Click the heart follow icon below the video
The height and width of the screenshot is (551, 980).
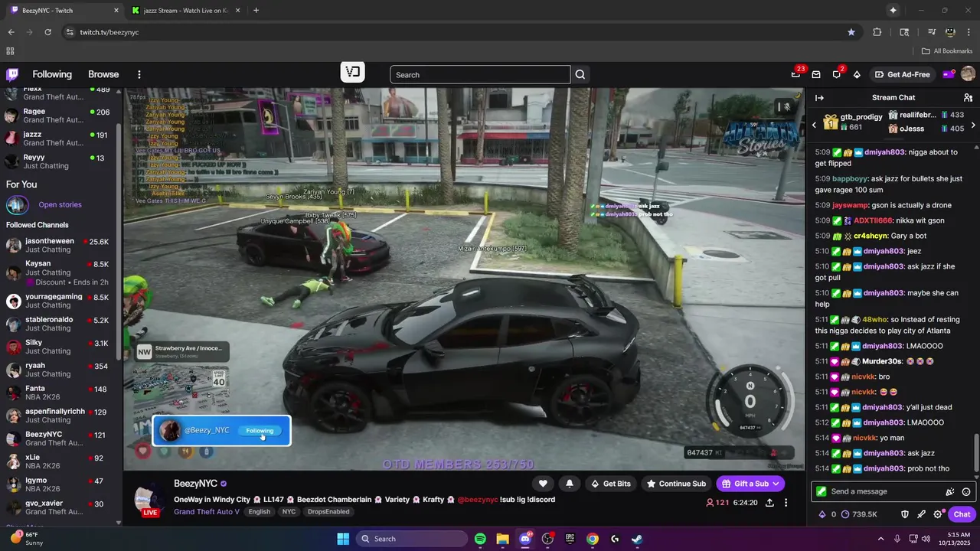(543, 484)
